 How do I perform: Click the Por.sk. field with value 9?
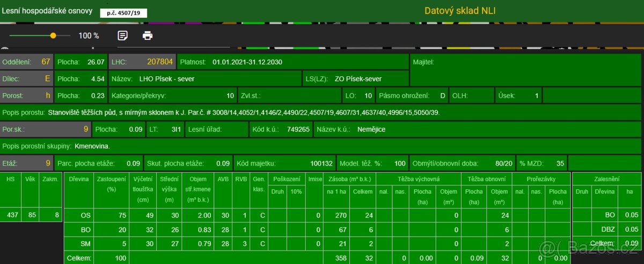tap(45, 130)
